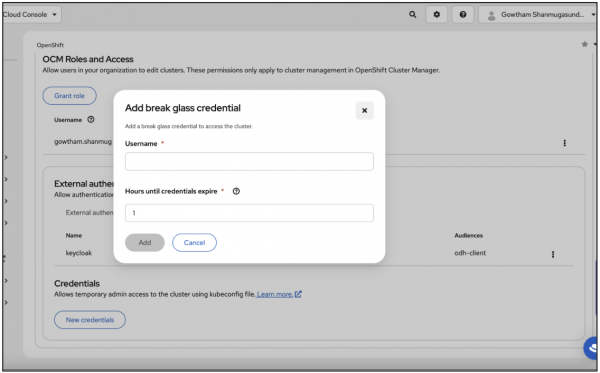Click the OCM Roles and Access heading
The height and width of the screenshot is (373, 600).
pyautogui.click(x=88, y=59)
